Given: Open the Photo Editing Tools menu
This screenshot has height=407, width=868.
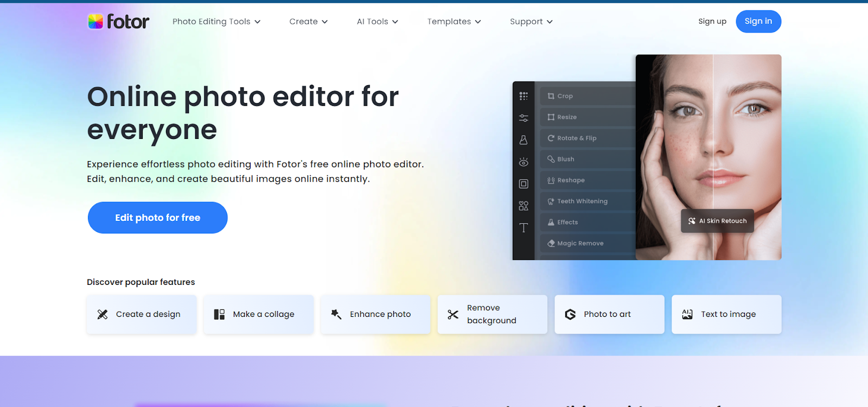Looking at the screenshot, I should tap(212, 22).
